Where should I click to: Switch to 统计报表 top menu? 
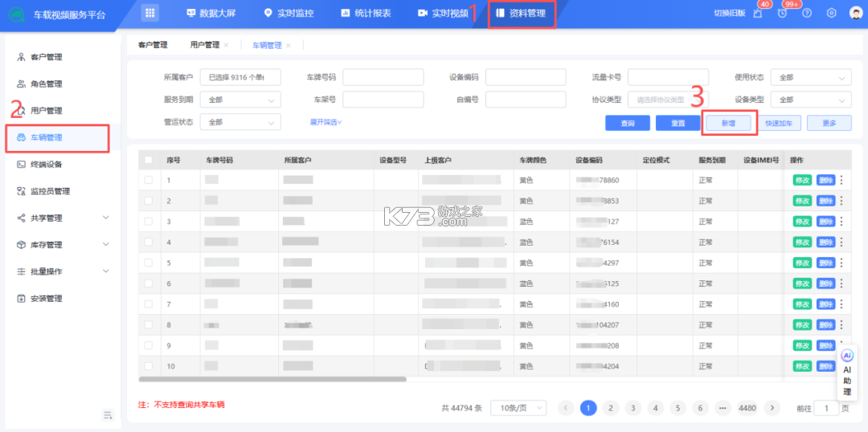tap(366, 14)
